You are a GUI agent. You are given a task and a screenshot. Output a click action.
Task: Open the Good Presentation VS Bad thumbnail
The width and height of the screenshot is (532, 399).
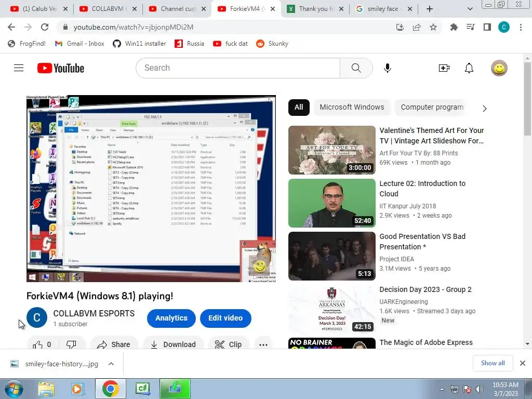[x=332, y=256]
